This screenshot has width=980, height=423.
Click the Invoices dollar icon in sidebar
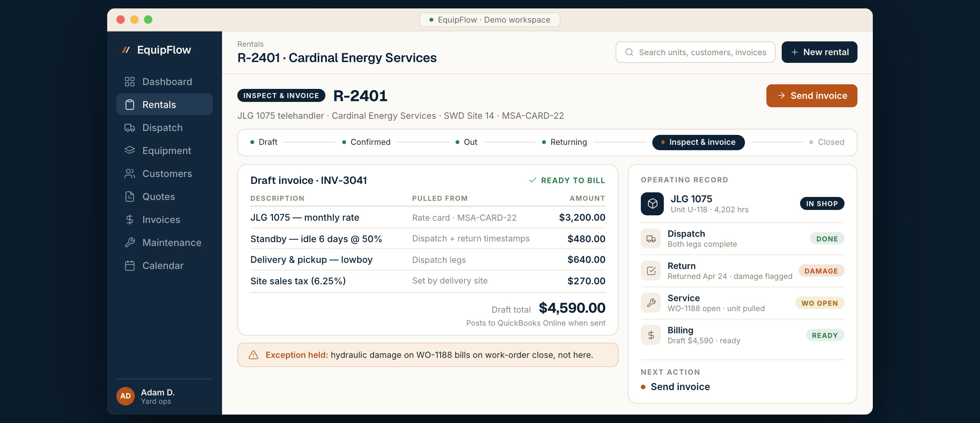click(x=130, y=220)
